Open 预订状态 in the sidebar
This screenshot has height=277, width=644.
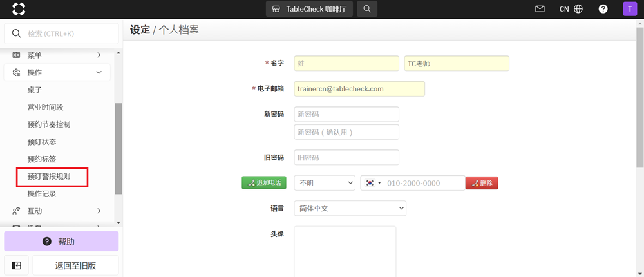[42, 142]
